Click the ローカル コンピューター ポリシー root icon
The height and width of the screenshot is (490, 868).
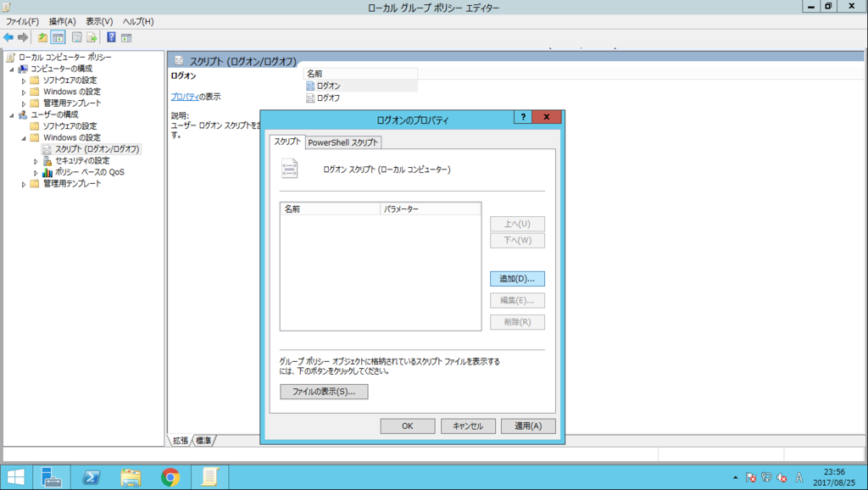10,57
